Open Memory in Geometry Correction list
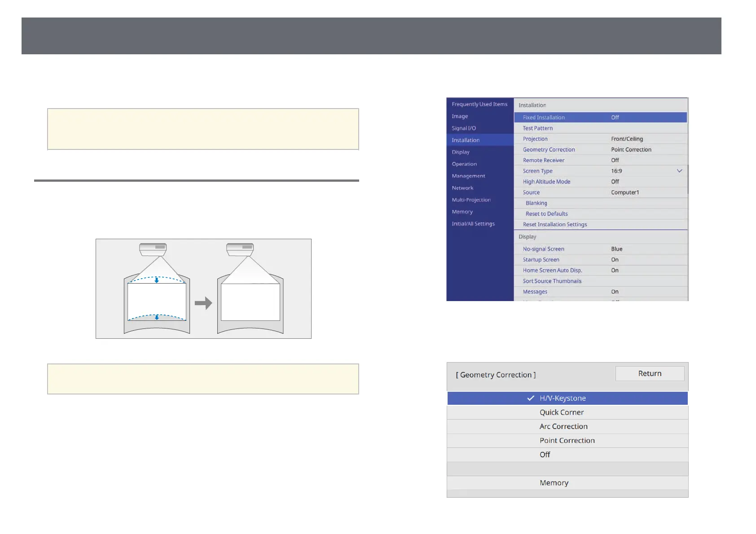756x534 pixels. pos(567,483)
